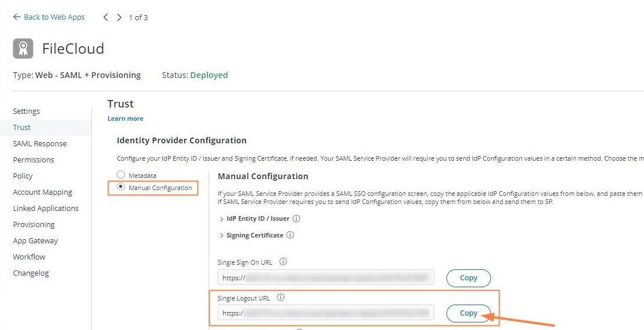Open the Permissions tab
Image resolution: width=644 pixels, height=330 pixels.
tap(33, 160)
